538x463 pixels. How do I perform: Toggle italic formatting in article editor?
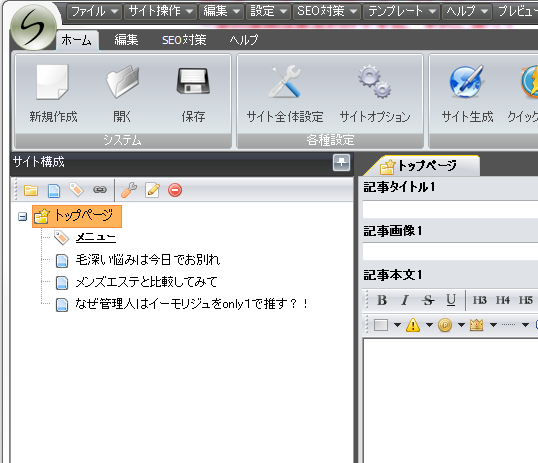click(x=405, y=300)
